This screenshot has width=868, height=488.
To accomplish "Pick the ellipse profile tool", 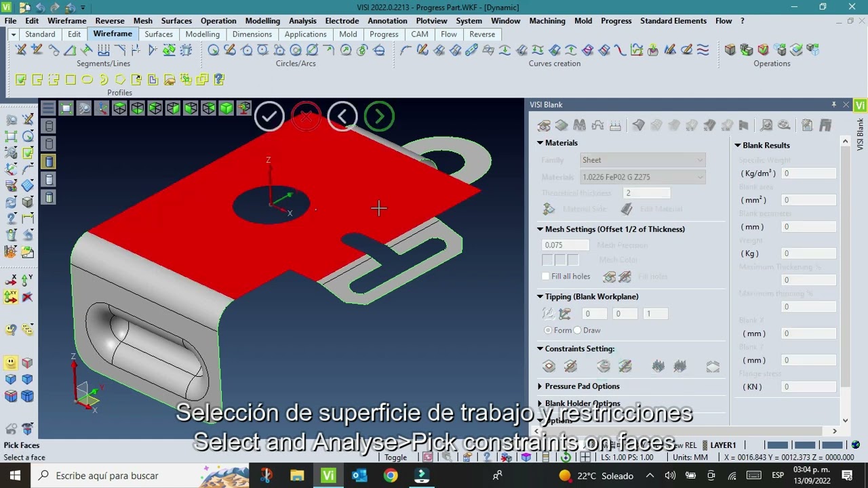I will tap(87, 79).
